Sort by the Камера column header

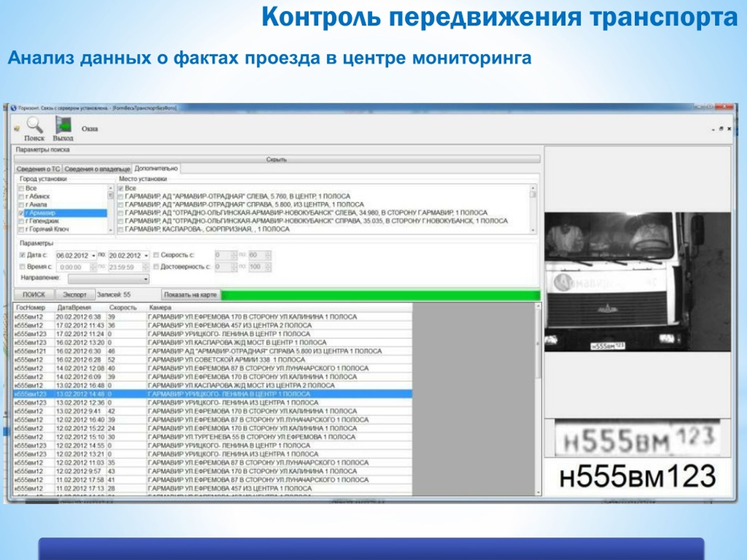pyautogui.click(x=160, y=308)
